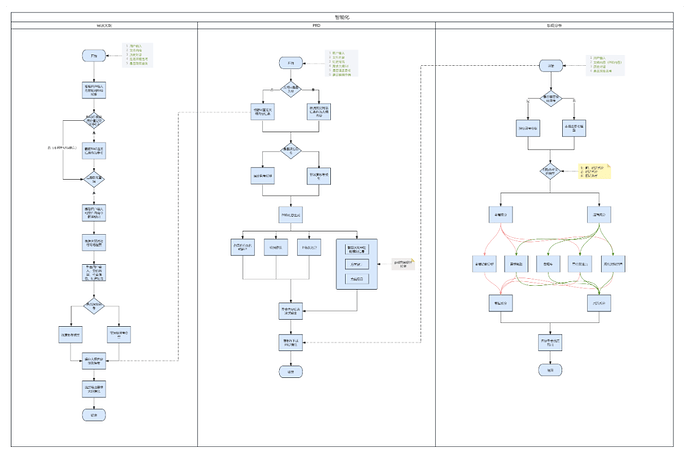
Task: Click the 智能化 diagram title at top
Action: coord(342,16)
